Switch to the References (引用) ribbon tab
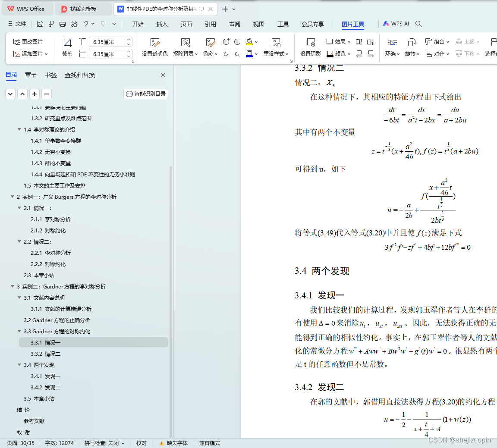This screenshot has width=497, height=448. click(211, 24)
